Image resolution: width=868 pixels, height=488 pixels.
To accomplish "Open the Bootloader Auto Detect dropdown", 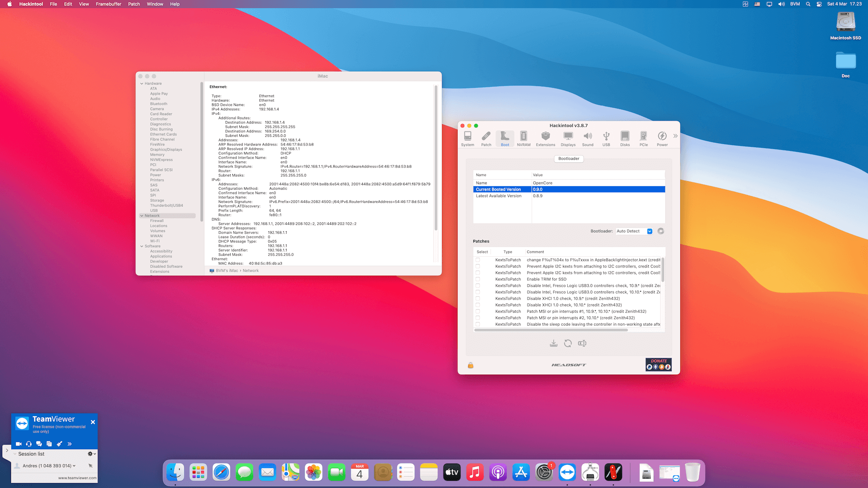I will click(x=634, y=231).
